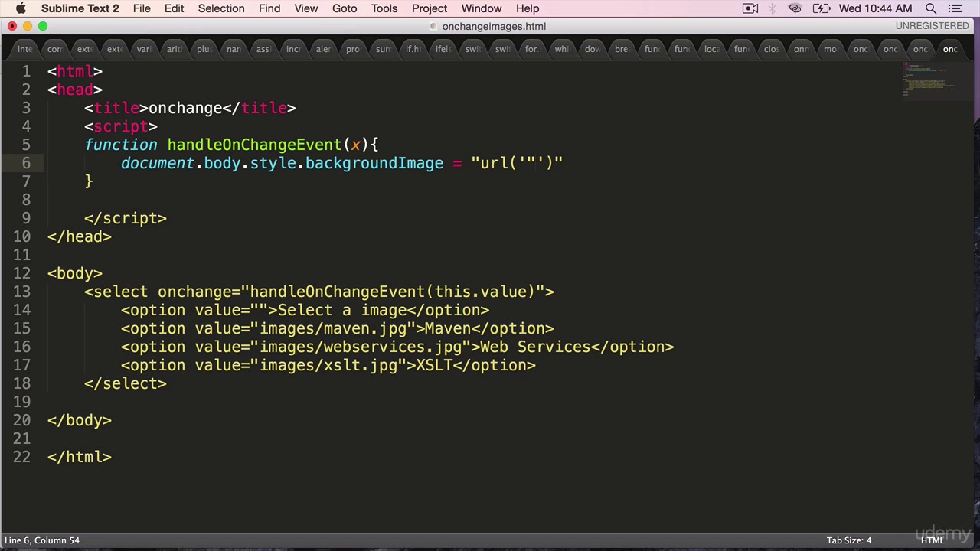Switch to the 'for.' file tab
980x551 pixels.
coord(533,49)
